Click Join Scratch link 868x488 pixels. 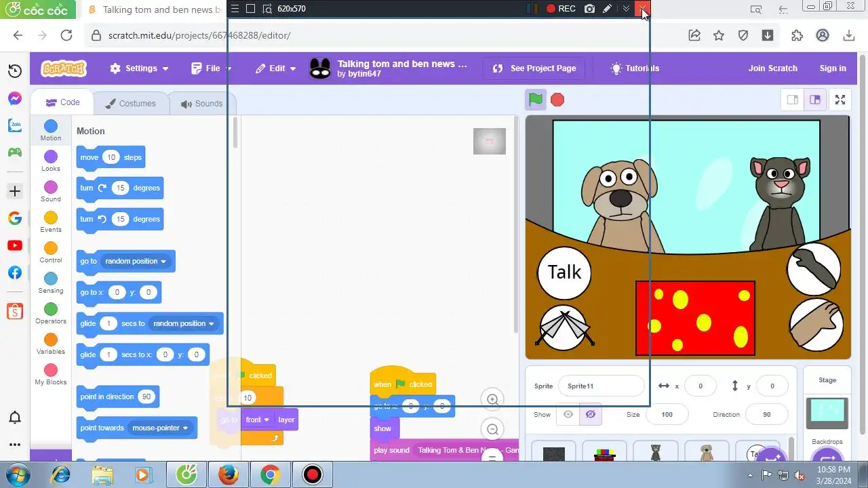coord(772,68)
